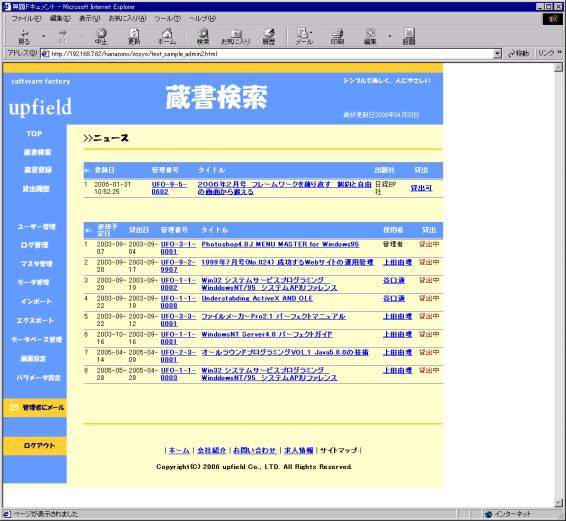The height and width of the screenshot is (521, 566).
Task: Open パラメータ設定 in the sidebar
Action: [x=38, y=378]
